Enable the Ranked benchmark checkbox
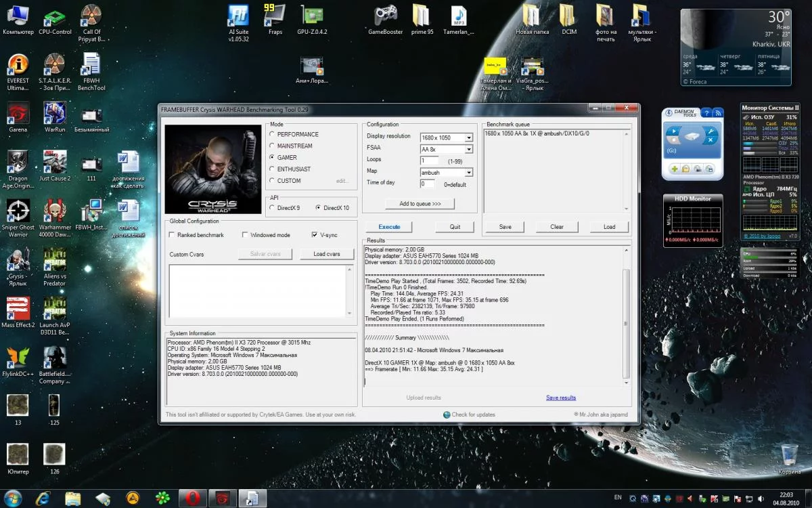 click(x=172, y=235)
